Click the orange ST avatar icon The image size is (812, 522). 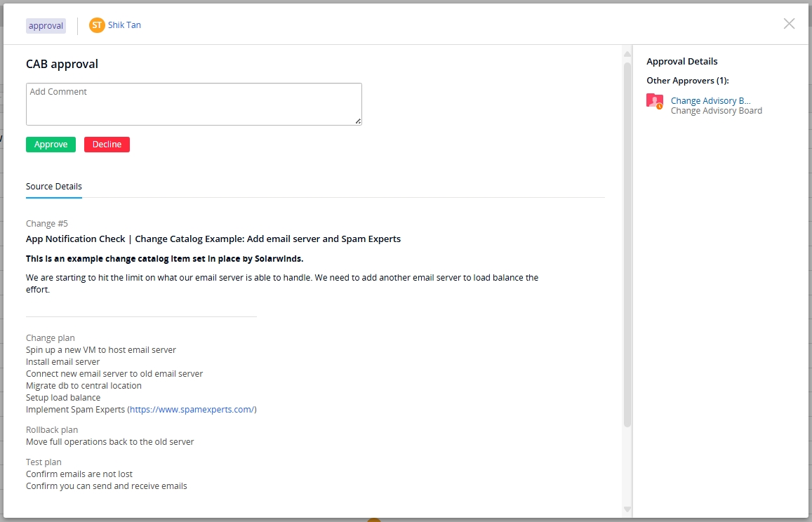point(97,25)
